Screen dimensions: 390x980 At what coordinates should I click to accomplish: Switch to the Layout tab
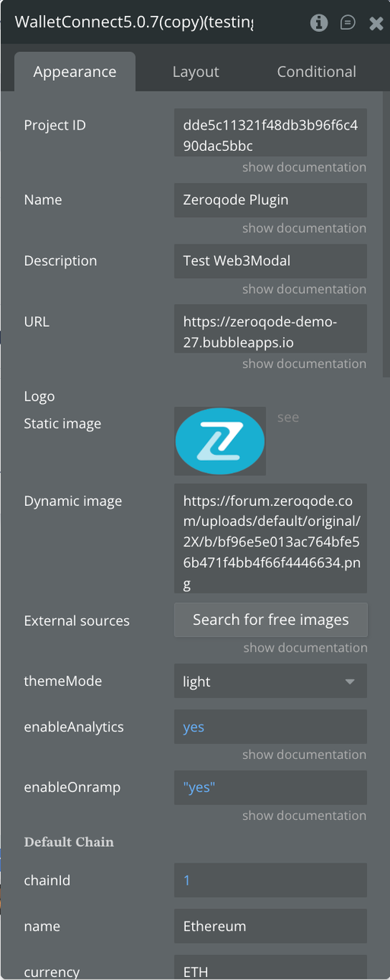pos(196,72)
